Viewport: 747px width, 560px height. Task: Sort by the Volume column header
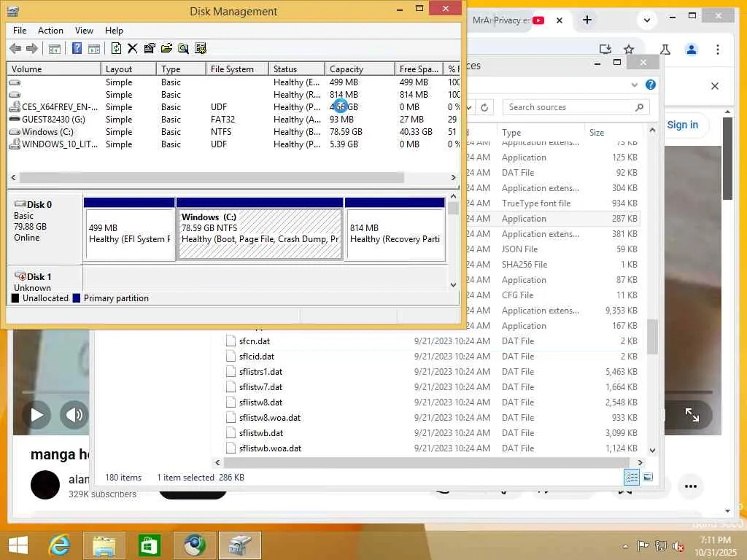pyautogui.click(x=54, y=69)
